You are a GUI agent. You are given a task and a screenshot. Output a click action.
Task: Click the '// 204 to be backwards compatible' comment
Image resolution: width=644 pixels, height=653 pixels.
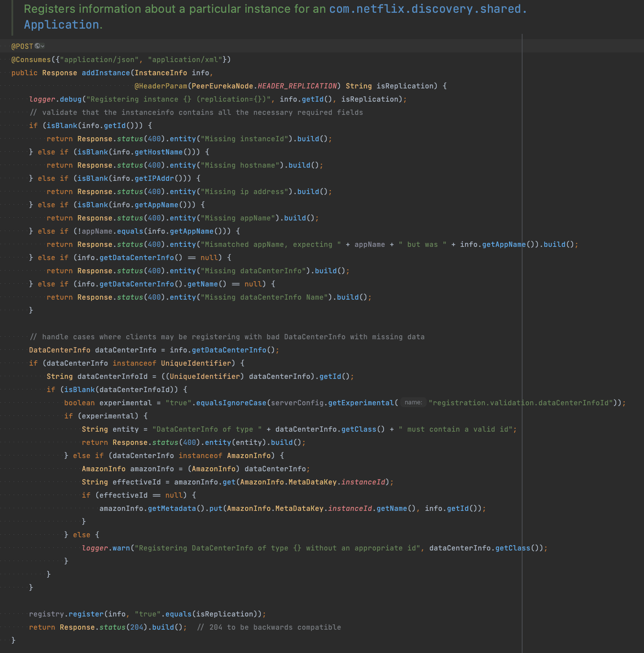pos(269,627)
